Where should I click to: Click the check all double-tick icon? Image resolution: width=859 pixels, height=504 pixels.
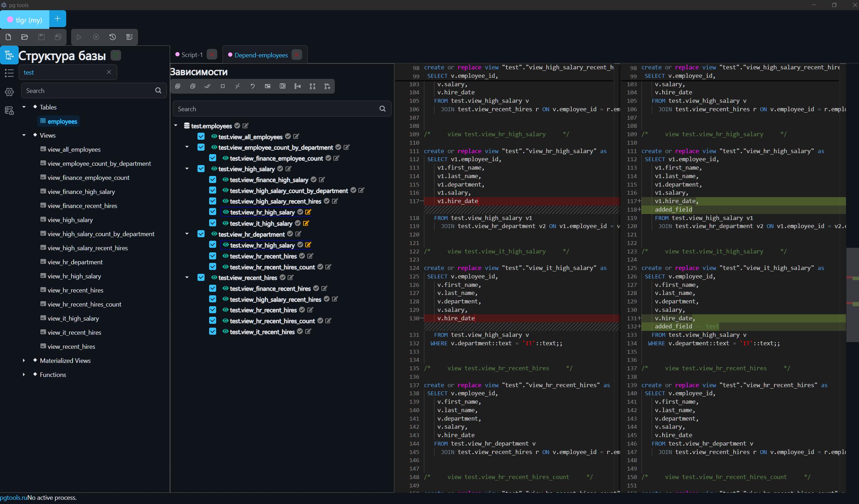tap(208, 86)
